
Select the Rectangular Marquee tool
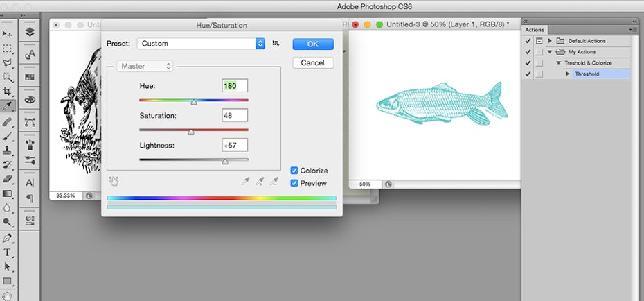point(8,49)
